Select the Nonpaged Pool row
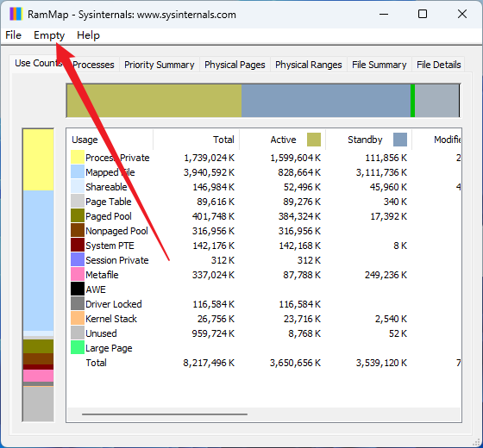This screenshot has width=483, height=448. click(x=264, y=231)
